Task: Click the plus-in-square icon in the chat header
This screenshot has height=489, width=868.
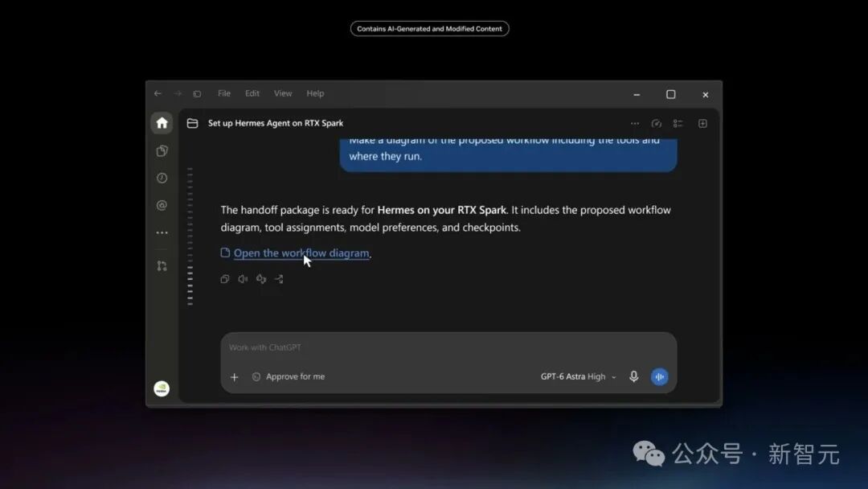Action: (x=702, y=124)
